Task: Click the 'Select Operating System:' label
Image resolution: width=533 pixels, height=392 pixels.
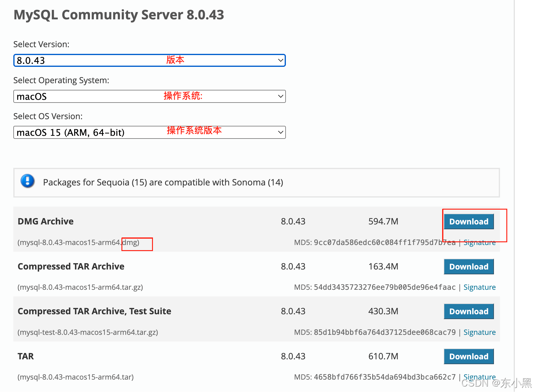Action: (x=61, y=80)
